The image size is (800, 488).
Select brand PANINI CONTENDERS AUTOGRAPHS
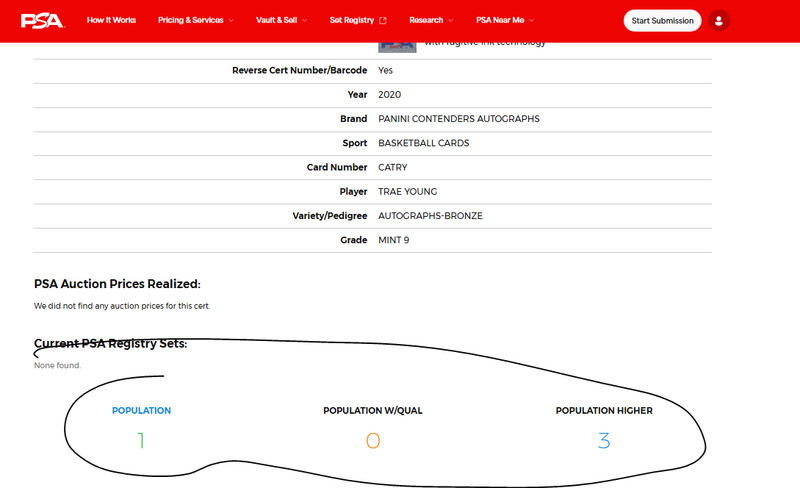(459, 118)
